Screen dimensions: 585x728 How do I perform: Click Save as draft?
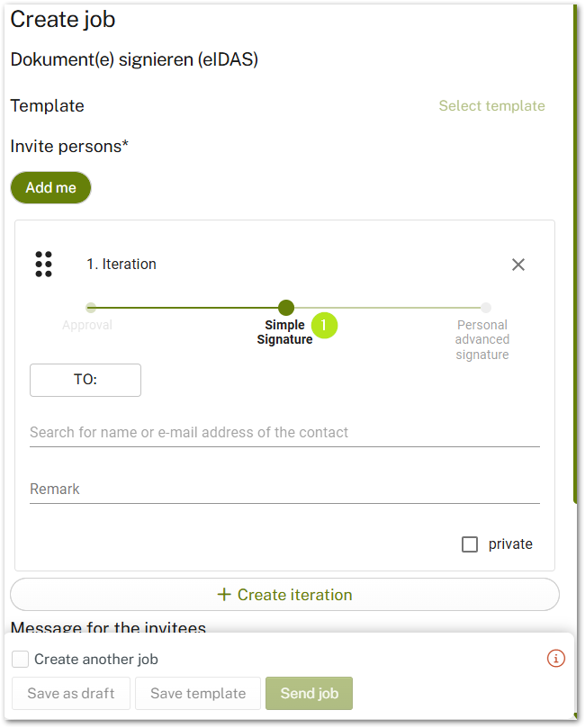click(71, 694)
